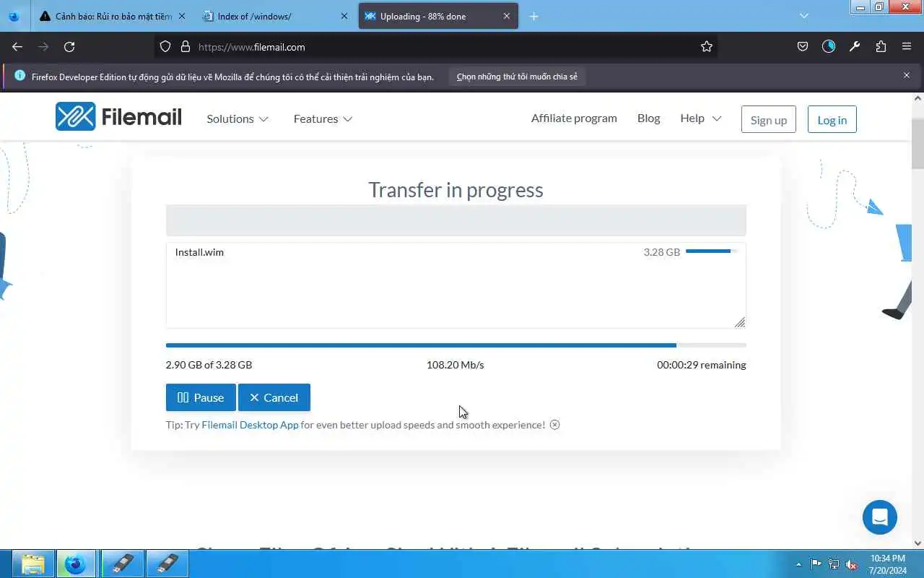Image resolution: width=924 pixels, height=578 pixels.
Task: Click the overall transfer progress bar
Action: (456, 345)
